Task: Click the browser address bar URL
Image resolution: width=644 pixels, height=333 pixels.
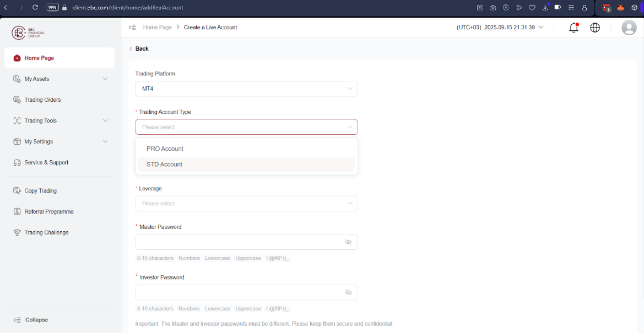Action: 128,7
